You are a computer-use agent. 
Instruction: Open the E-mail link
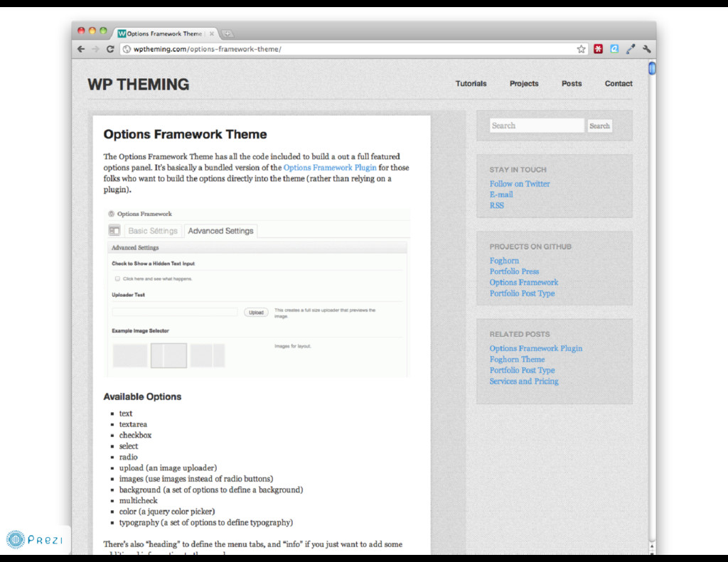[501, 195]
